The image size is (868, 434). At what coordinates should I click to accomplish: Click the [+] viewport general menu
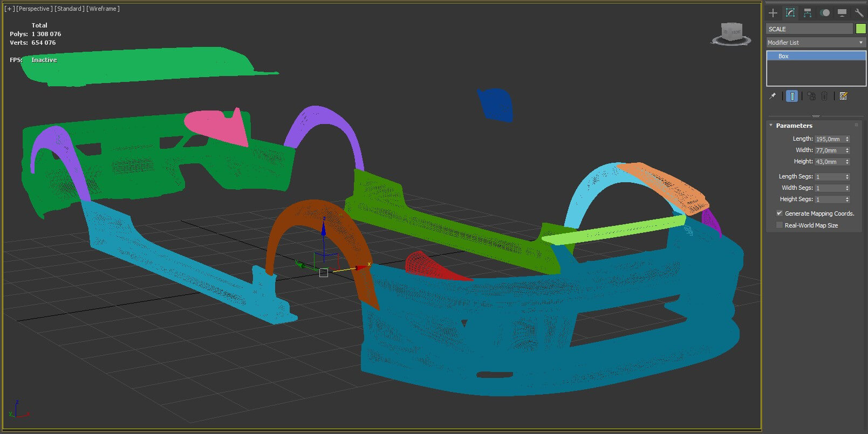[10, 9]
